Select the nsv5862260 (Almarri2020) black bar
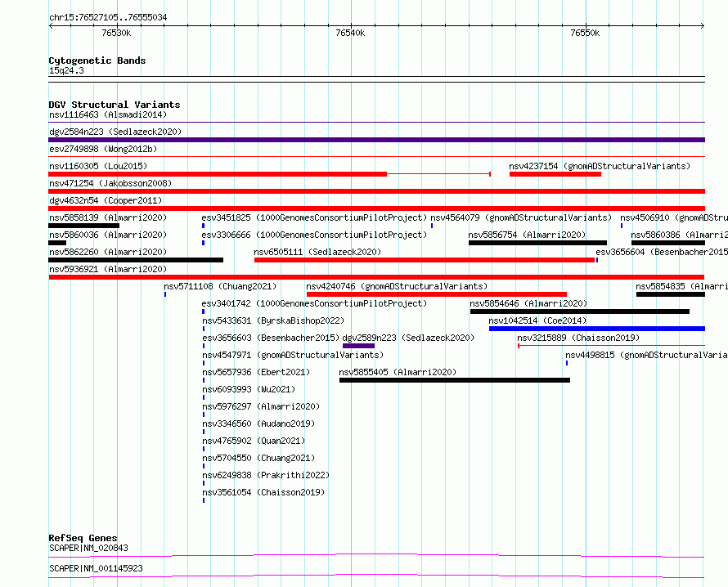The image size is (728, 587). click(x=136, y=260)
